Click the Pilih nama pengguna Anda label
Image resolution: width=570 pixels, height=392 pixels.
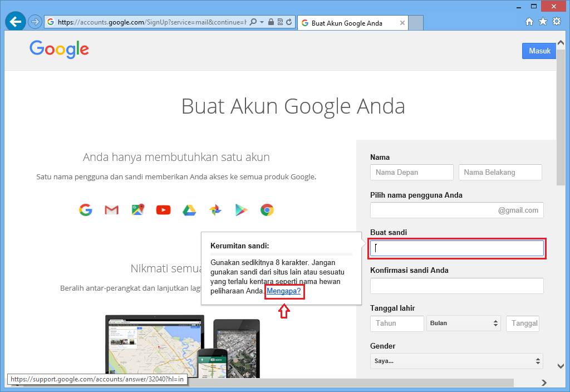point(416,195)
